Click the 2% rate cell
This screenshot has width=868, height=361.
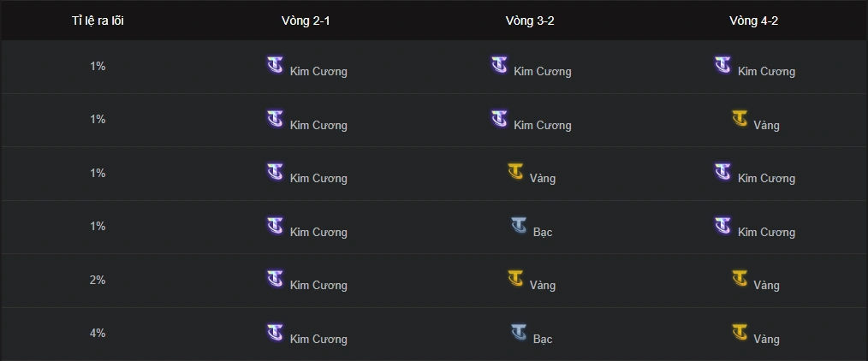click(98, 280)
